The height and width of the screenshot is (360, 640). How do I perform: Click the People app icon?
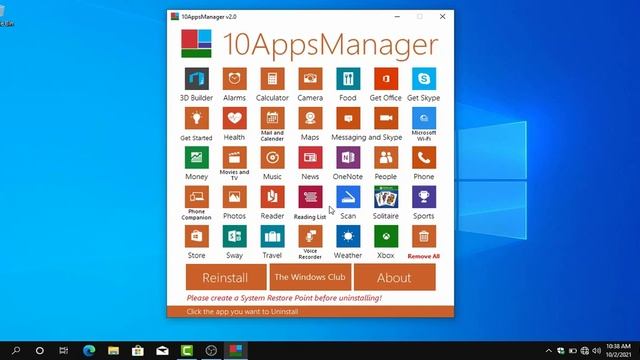pyautogui.click(x=386, y=158)
